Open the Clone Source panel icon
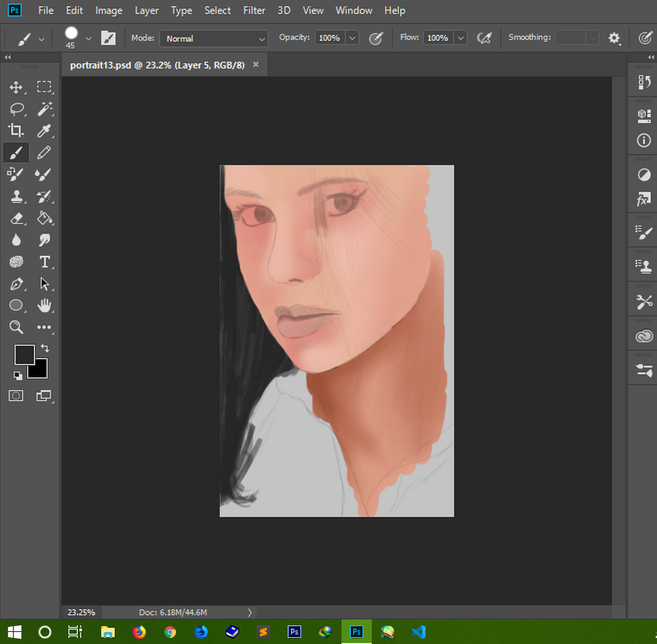Screen dimensions: 657x644 pyautogui.click(x=644, y=267)
